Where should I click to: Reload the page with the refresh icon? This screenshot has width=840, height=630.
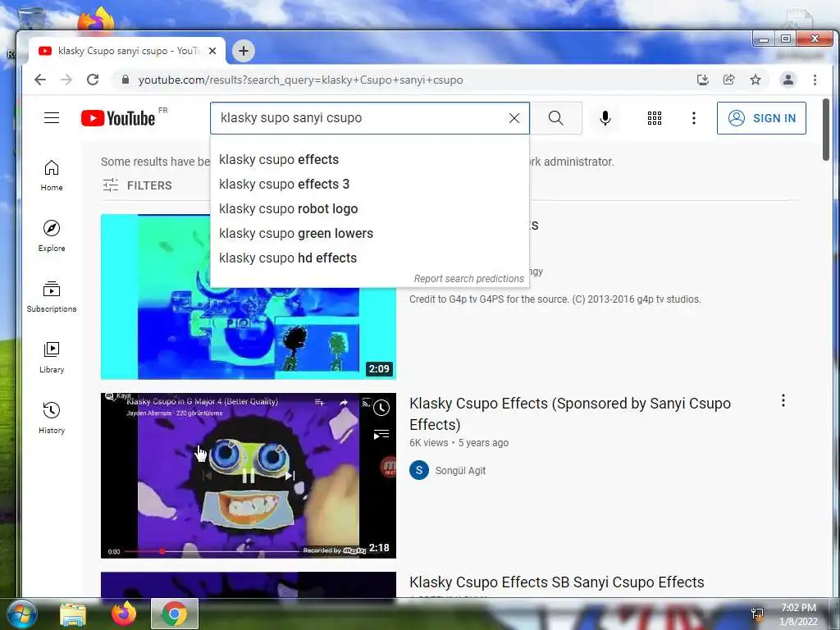tap(93, 80)
